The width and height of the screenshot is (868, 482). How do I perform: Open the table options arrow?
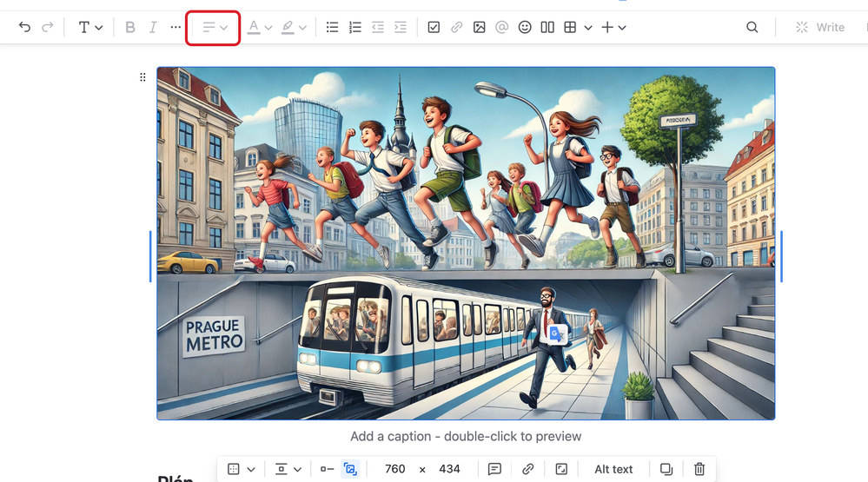(588, 28)
